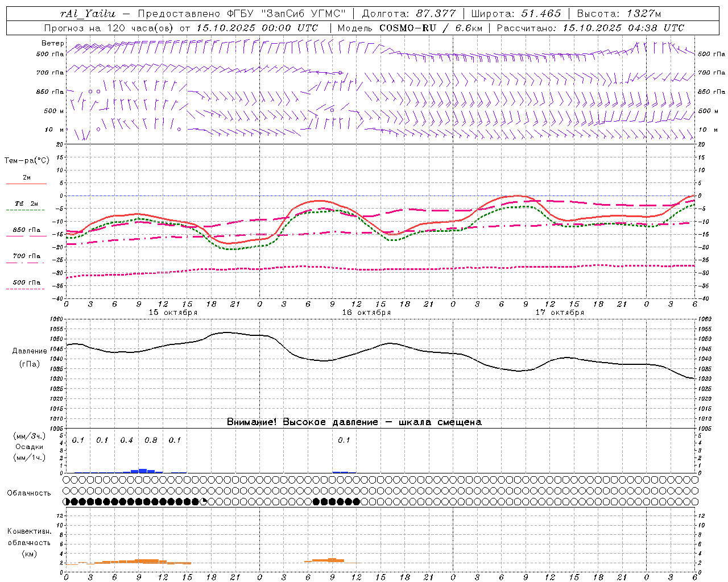Click the (мм/1ч.) precipitation unit label
728x582 pixels.
[30, 458]
